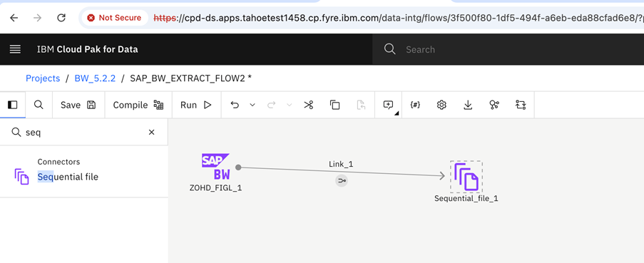The image size is (644, 263).
Task: Click the download icon in the toolbar
Action: click(x=468, y=105)
